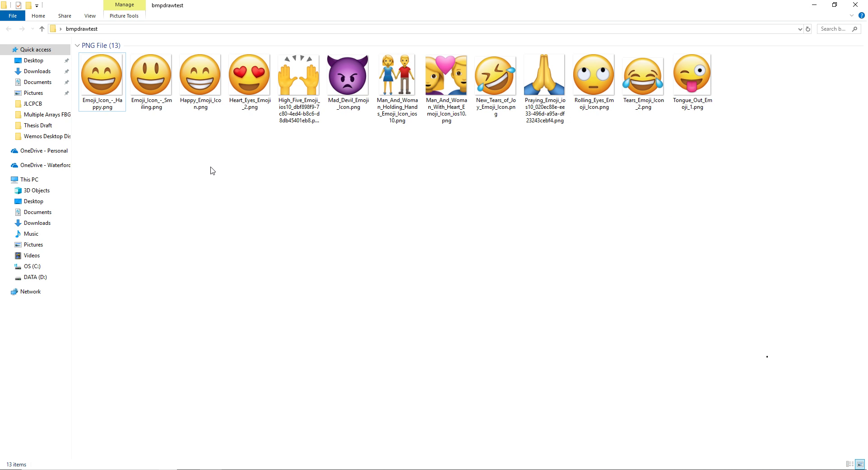868x470 pixels.
Task: Go back to previous folder
Action: tap(9, 29)
